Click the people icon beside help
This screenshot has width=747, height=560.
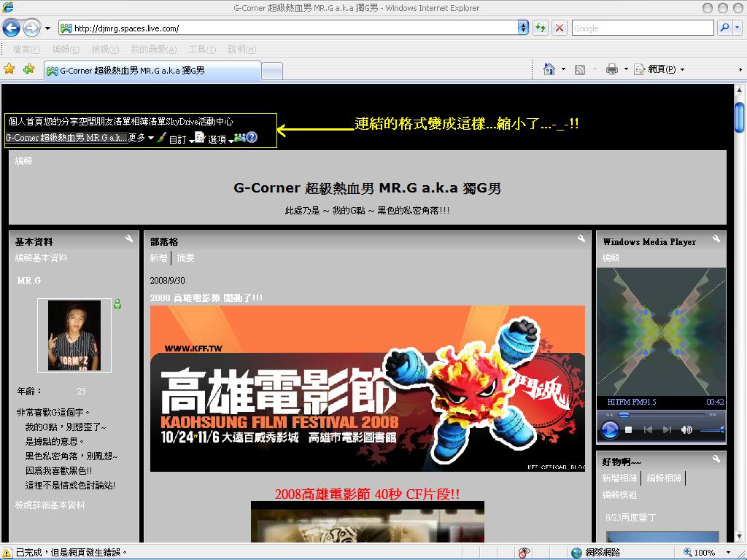coord(240,138)
